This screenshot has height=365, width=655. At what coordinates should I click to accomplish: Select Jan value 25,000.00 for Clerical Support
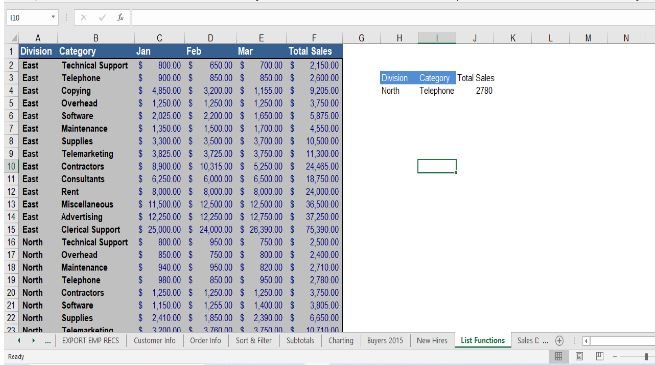[160, 230]
